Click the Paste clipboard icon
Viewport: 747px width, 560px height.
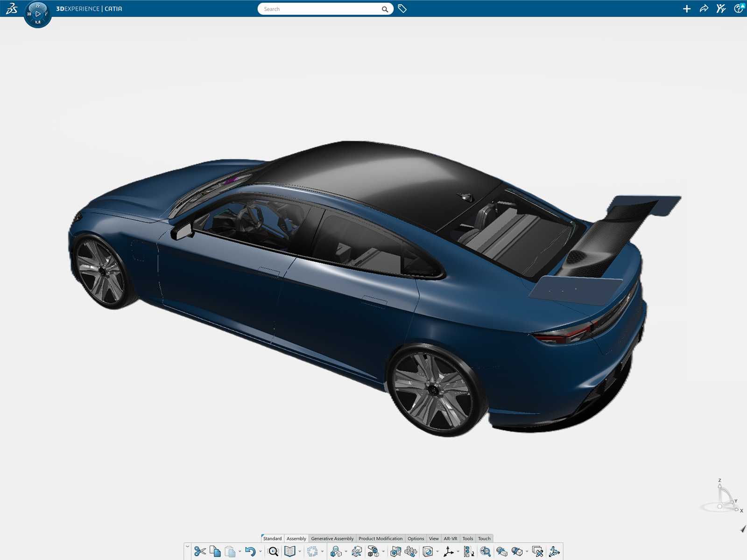(x=230, y=552)
